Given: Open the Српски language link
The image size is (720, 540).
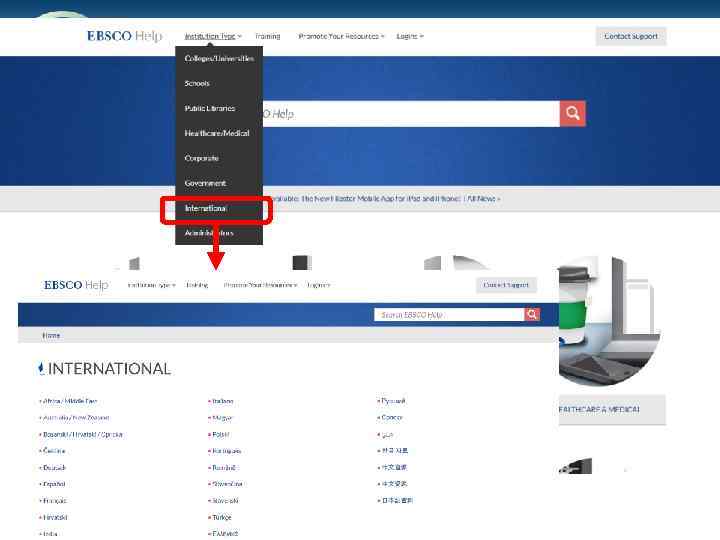Looking at the screenshot, I should [x=392, y=417].
